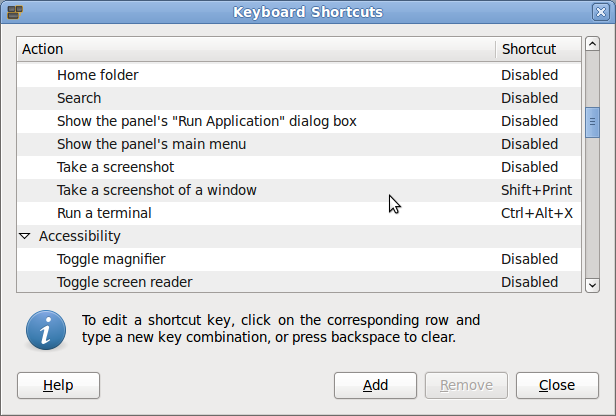
Task: Edit the Ctrl+Alt+X shortcut cell
Action: pos(537,213)
